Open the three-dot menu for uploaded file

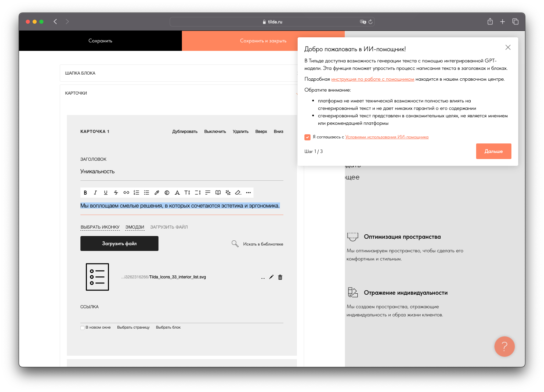pos(263,278)
